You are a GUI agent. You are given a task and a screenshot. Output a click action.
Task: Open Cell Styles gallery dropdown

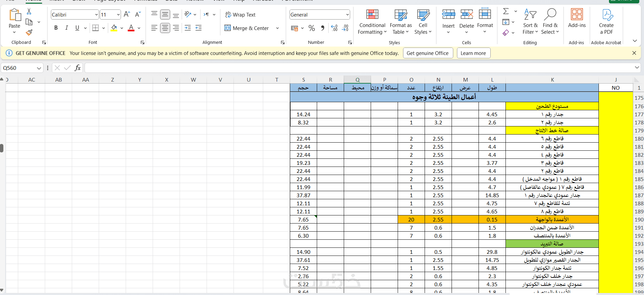(423, 22)
